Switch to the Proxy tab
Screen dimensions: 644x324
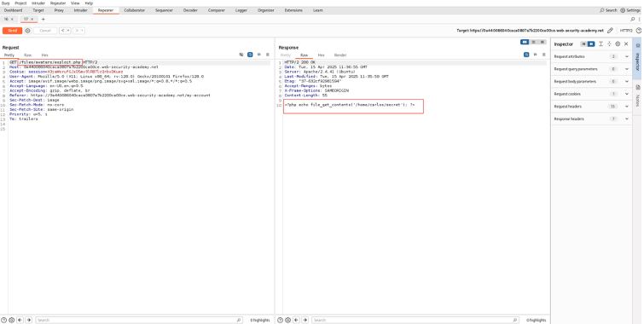pos(59,10)
